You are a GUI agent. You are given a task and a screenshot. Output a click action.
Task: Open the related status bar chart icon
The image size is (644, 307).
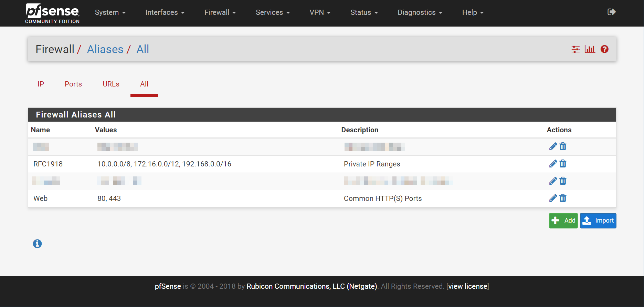(x=590, y=49)
